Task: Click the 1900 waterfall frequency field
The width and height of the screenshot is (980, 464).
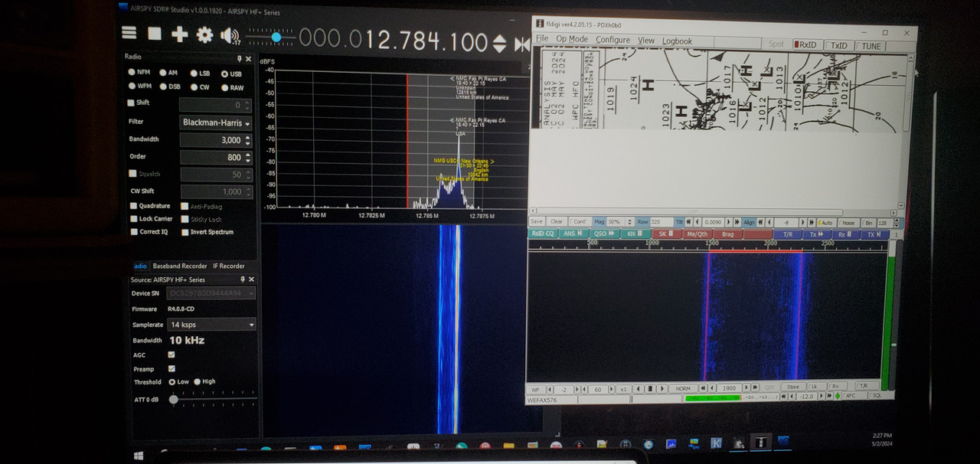Action: click(729, 389)
